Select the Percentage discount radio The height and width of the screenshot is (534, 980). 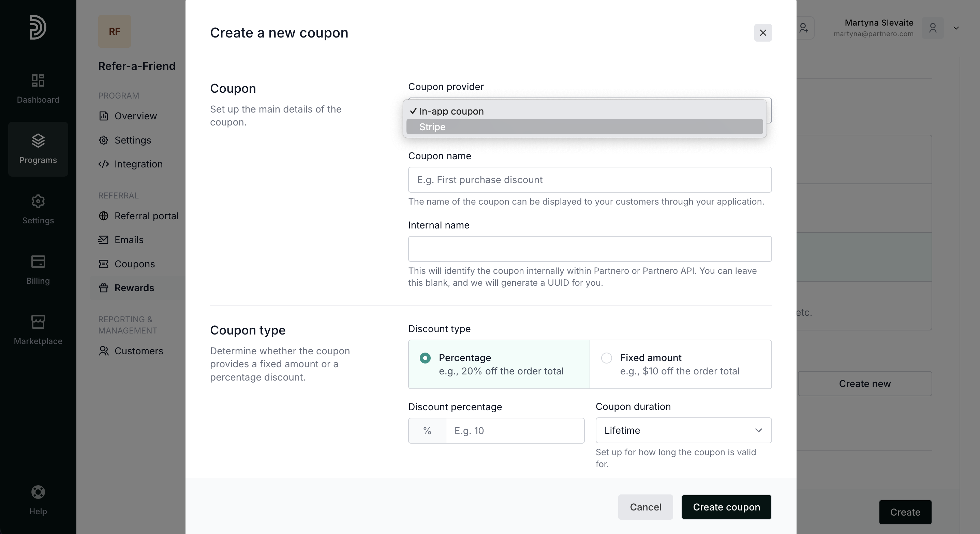click(425, 358)
